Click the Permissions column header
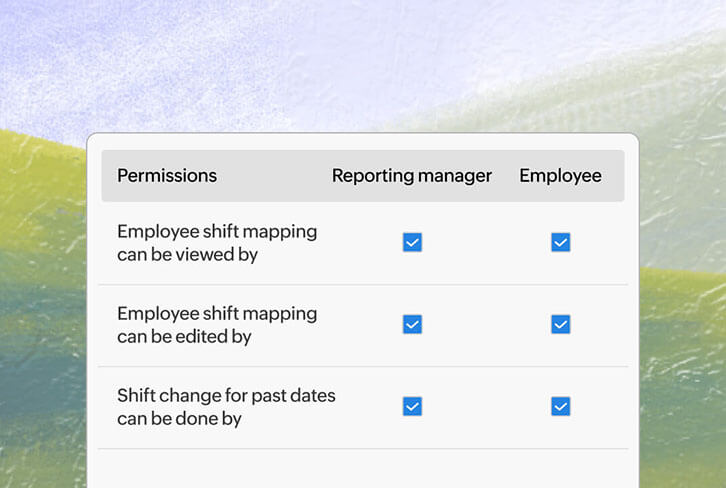 click(167, 176)
